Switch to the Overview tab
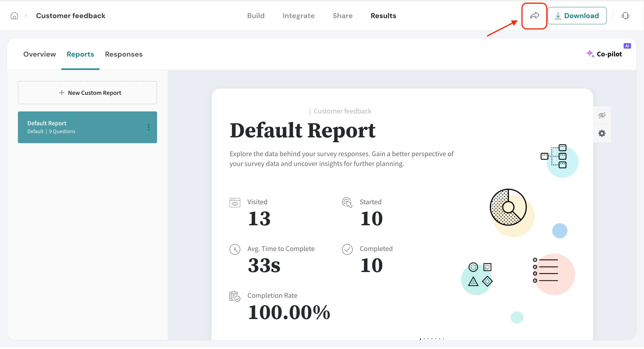 (40, 54)
